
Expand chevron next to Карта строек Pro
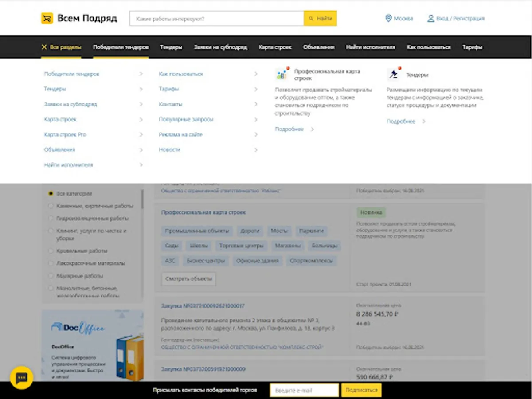coord(141,134)
